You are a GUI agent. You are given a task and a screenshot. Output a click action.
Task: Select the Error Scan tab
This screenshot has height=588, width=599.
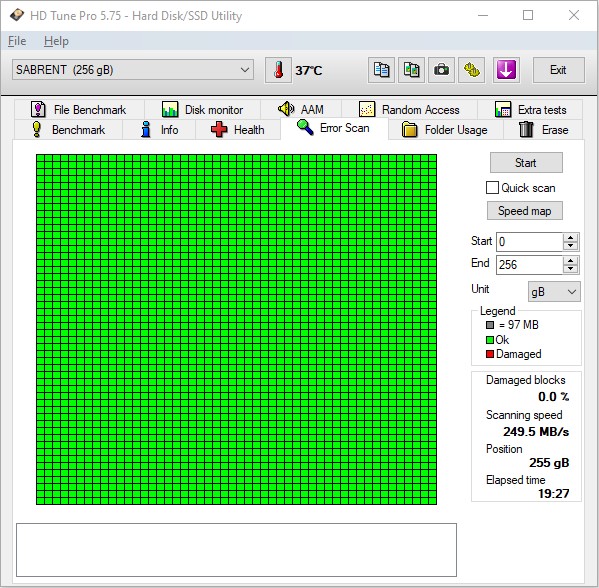click(x=334, y=128)
